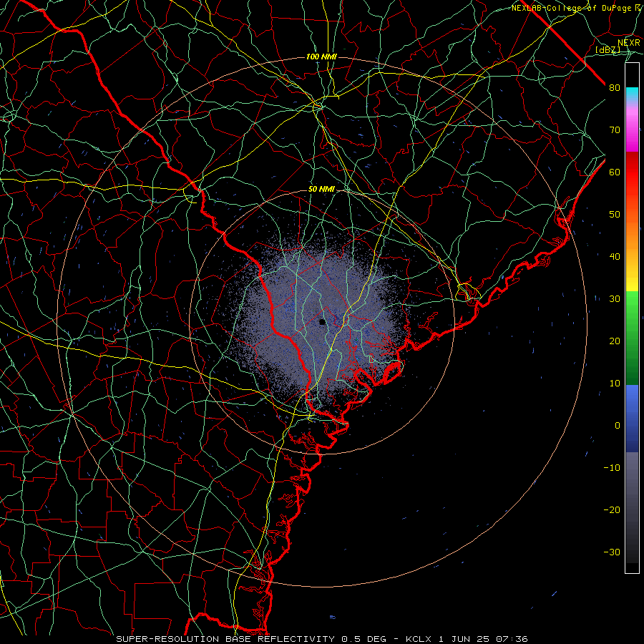Click the -10 value on dBZ scale
The image size is (644, 644).
click(612, 468)
